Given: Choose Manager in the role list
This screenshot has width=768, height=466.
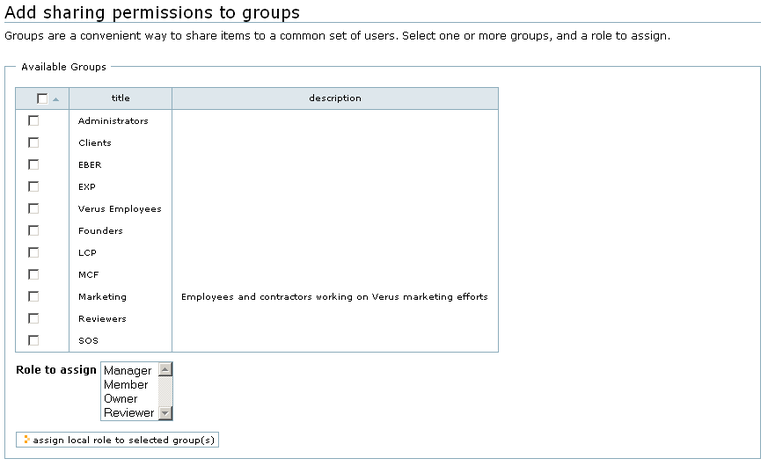Looking at the screenshot, I should [x=128, y=371].
